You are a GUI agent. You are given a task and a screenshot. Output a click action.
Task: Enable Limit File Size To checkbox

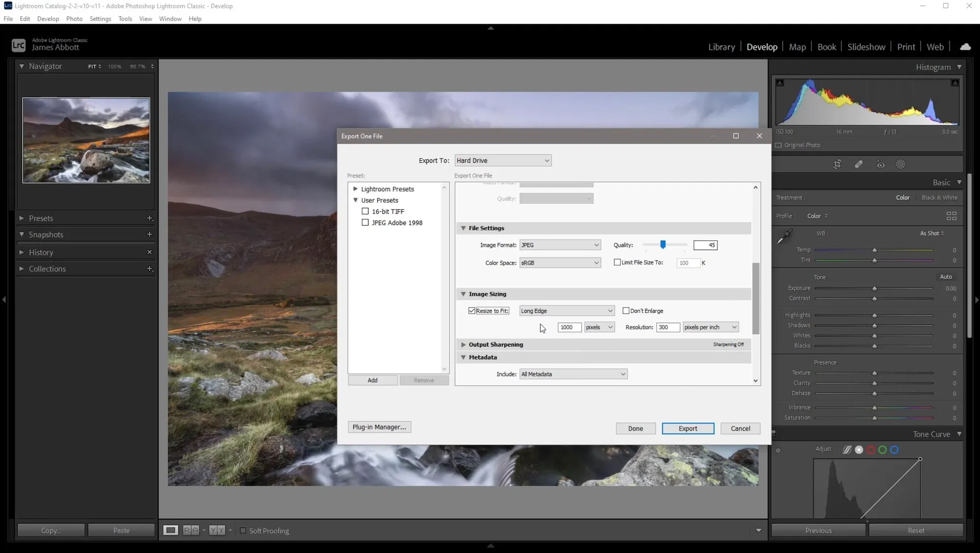coord(617,262)
